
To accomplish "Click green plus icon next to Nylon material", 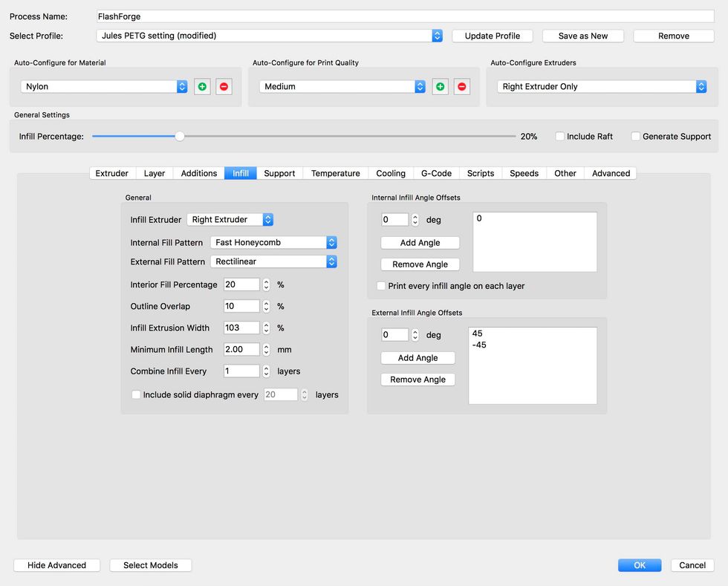I will [x=202, y=87].
